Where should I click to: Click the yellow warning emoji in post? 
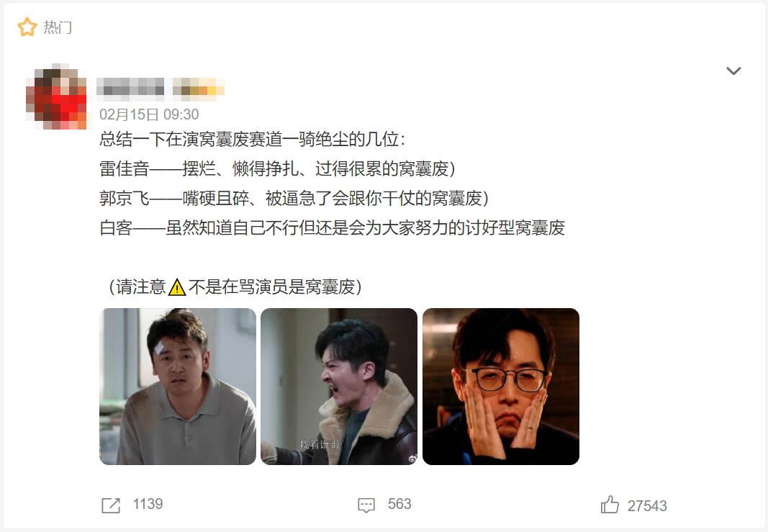tap(177, 287)
